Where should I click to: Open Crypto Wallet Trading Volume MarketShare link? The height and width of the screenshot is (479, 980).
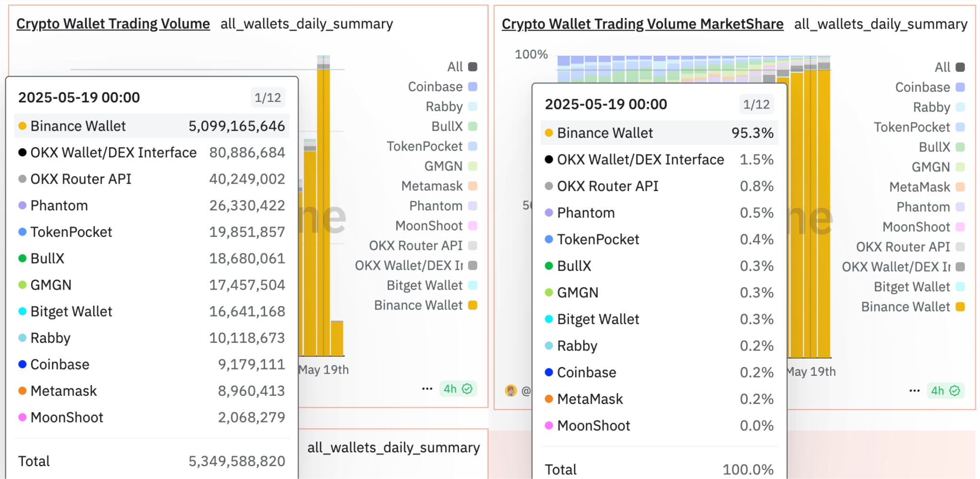(642, 24)
